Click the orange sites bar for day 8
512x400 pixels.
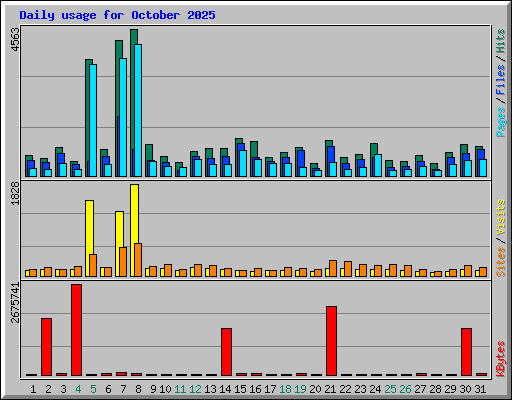138,260
